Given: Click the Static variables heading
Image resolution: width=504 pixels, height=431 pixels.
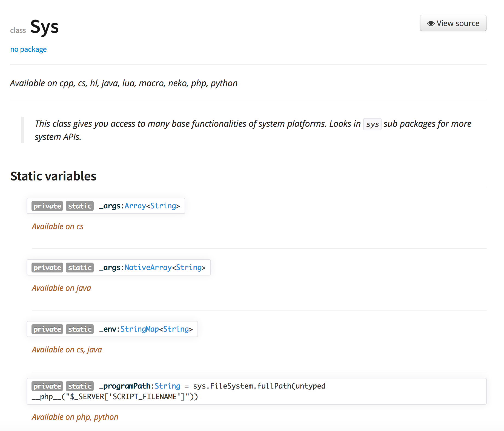Looking at the screenshot, I should [x=53, y=176].
